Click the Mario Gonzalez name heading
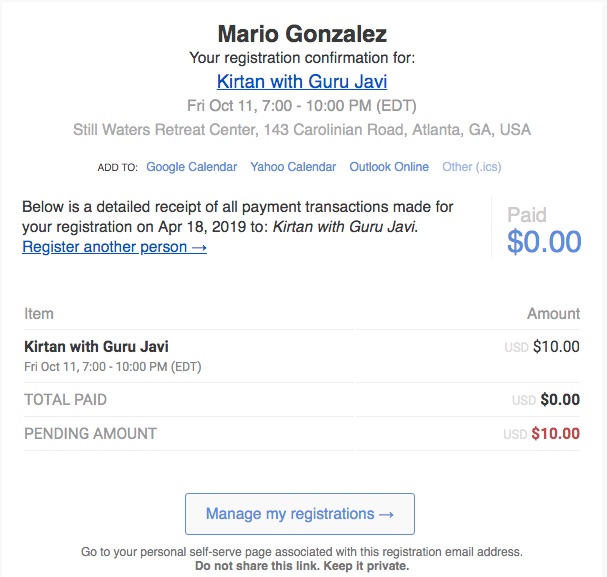Image resolution: width=607 pixels, height=577 pixels. [303, 34]
